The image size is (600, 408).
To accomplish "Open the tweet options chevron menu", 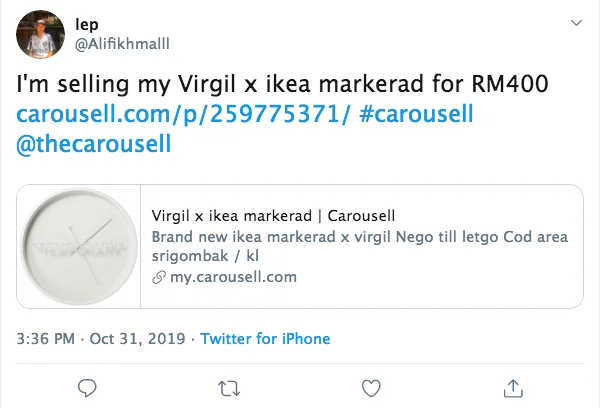I will point(576,23).
